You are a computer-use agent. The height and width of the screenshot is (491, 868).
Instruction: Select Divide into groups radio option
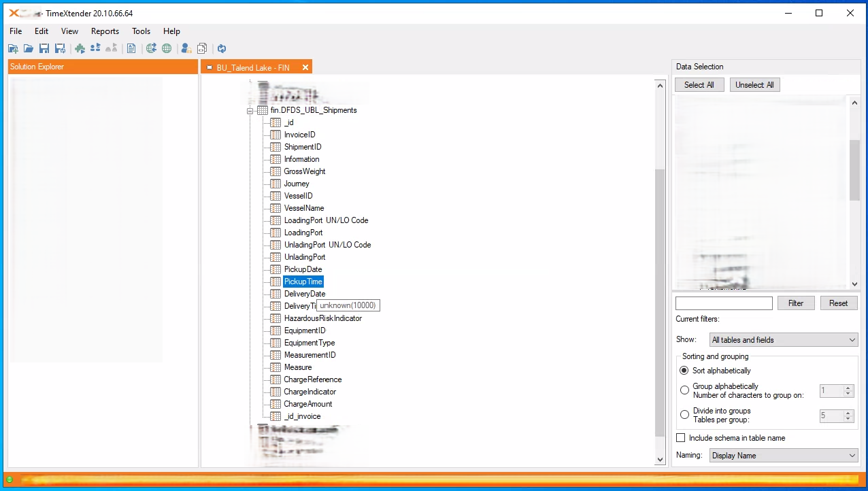pos(684,415)
